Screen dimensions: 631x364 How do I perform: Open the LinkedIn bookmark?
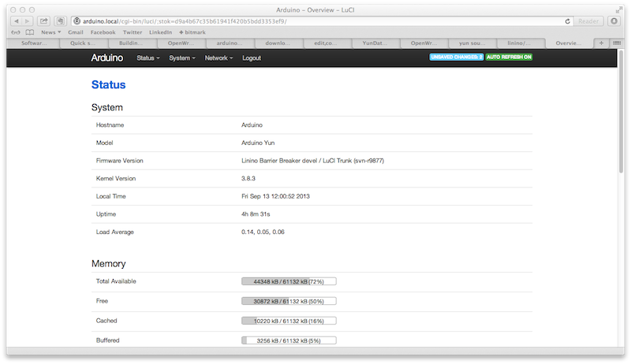(160, 32)
